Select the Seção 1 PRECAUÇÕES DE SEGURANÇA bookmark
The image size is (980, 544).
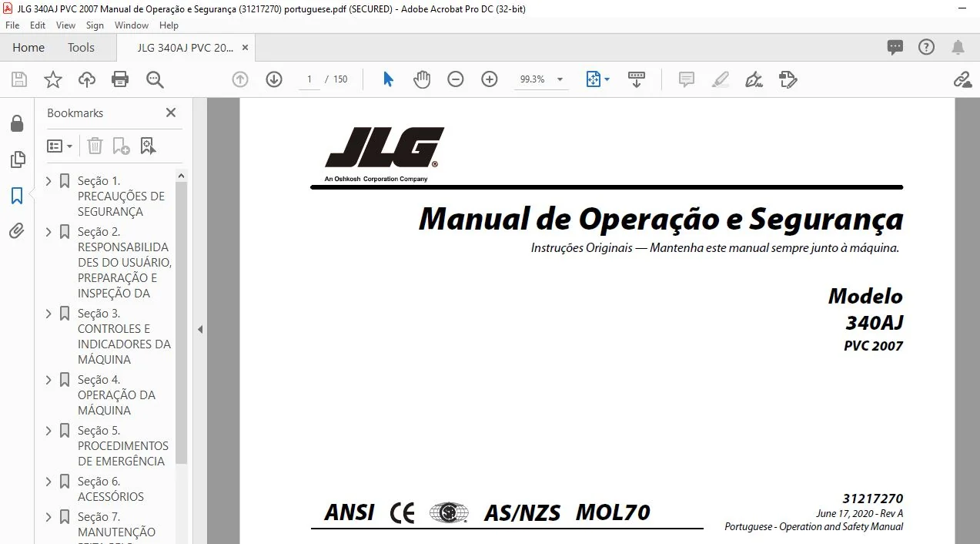tap(121, 196)
